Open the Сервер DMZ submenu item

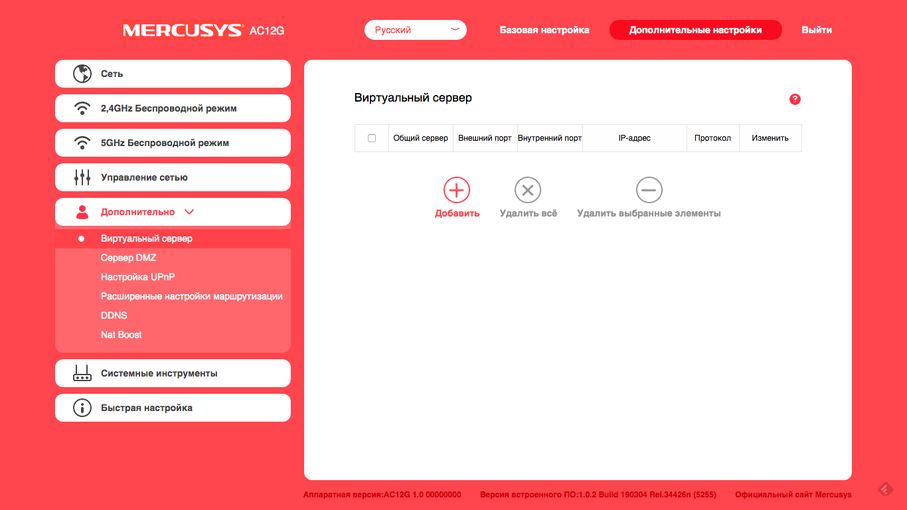[128, 258]
